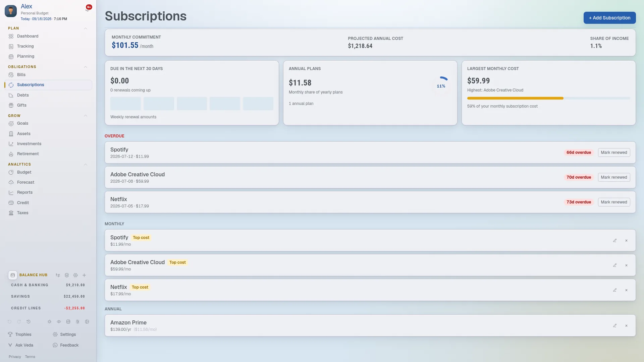The height and width of the screenshot is (362, 644).
Task: Edit the Amazon Prime annual subscription
Action: (615, 326)
